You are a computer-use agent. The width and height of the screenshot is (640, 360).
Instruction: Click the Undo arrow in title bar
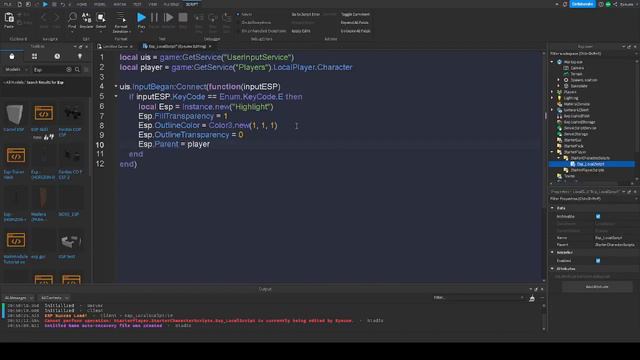(x=62, y=4)
